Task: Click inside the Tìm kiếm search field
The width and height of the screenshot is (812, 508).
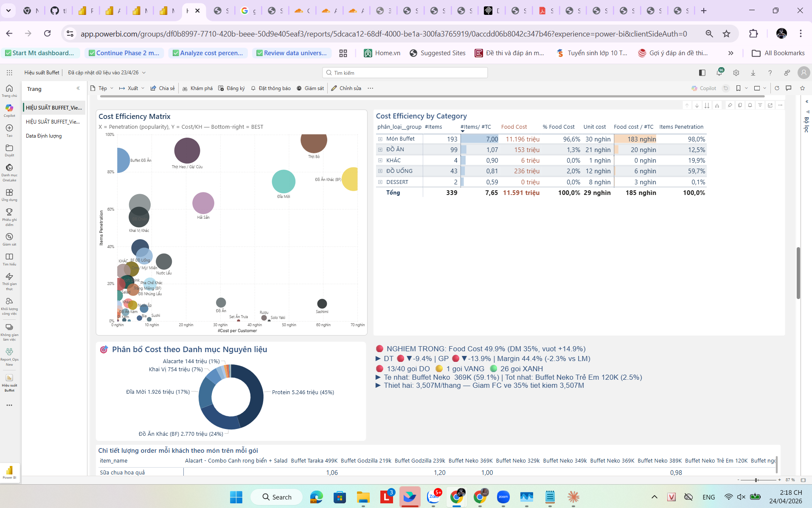Action: 405,72
